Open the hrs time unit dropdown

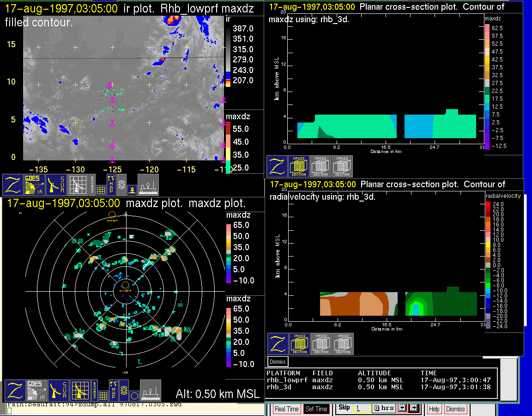pos(383,409)
